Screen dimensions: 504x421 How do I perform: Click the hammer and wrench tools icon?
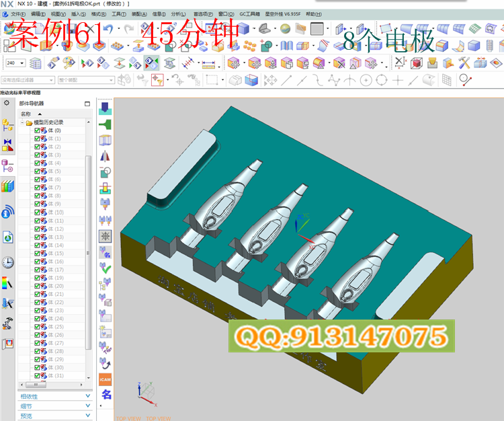[x=464, y=63]
